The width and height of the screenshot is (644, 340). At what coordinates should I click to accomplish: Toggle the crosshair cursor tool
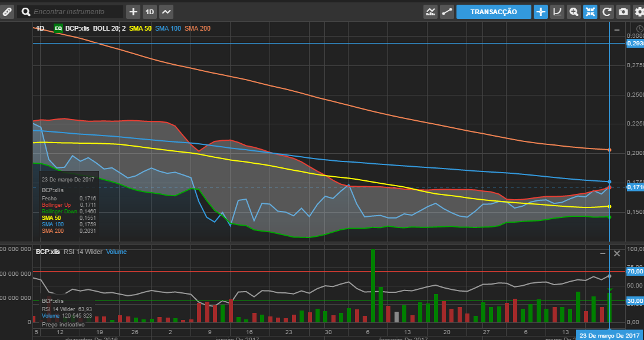(x=541, y=12)
